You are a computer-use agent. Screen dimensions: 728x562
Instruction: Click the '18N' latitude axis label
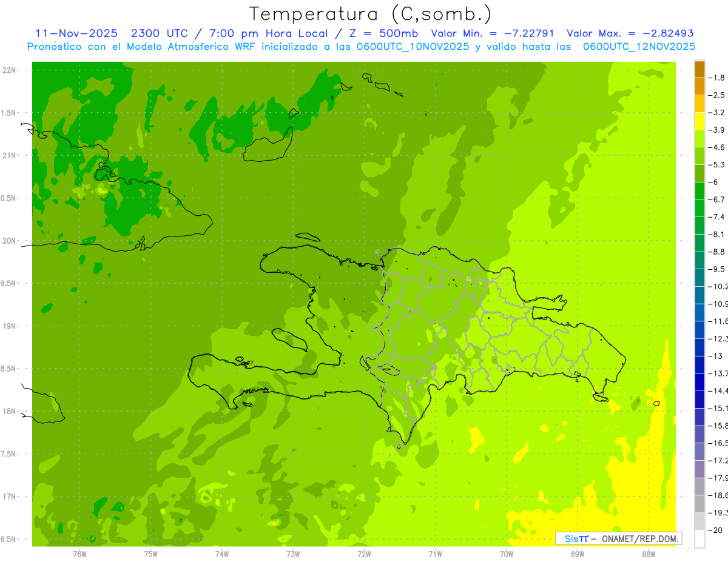tap(9, 411)
